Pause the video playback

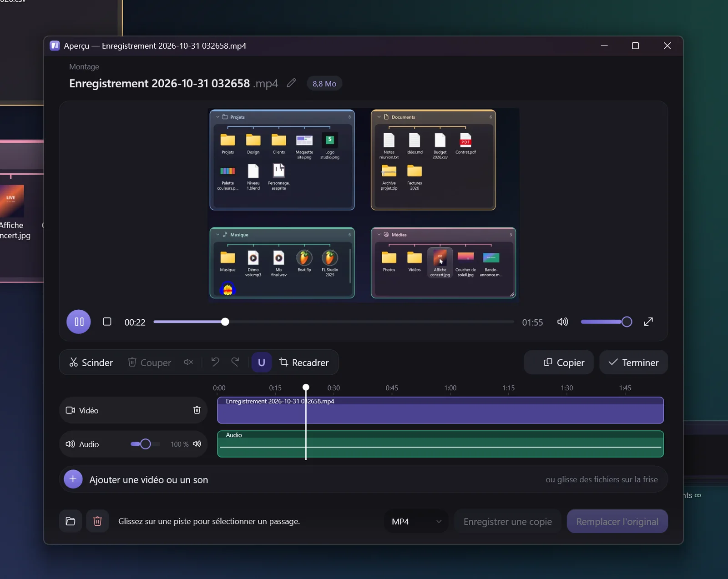79,322
